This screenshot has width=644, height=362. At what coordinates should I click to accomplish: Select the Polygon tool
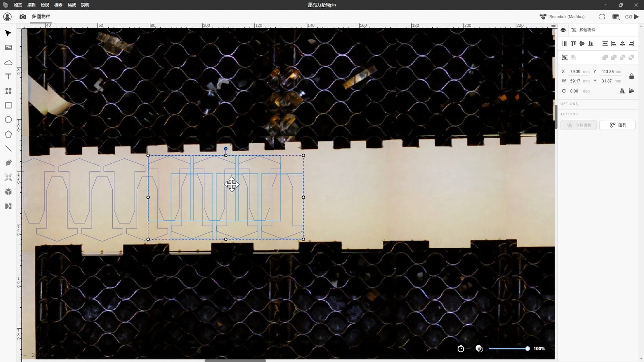[8, 134]
